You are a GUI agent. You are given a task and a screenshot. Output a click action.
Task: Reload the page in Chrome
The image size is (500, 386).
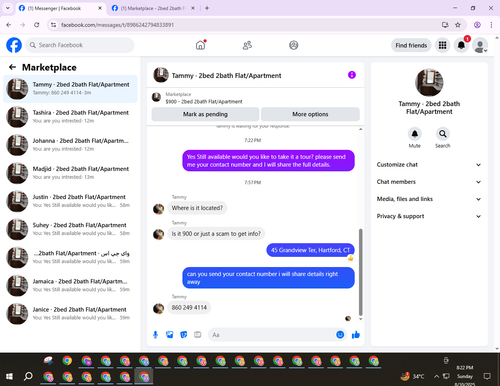(x=37, y=25)
